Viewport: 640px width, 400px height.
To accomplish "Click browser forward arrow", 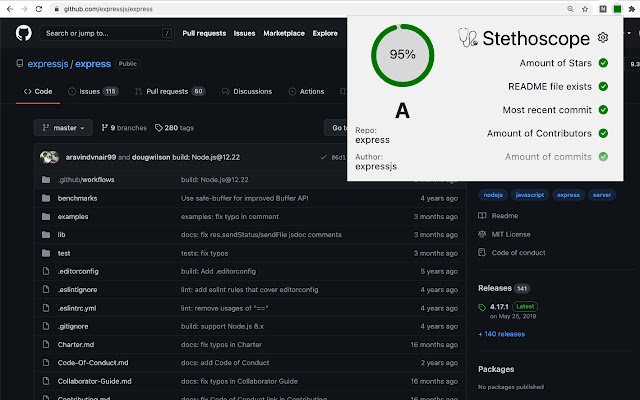I will [24, 9].
